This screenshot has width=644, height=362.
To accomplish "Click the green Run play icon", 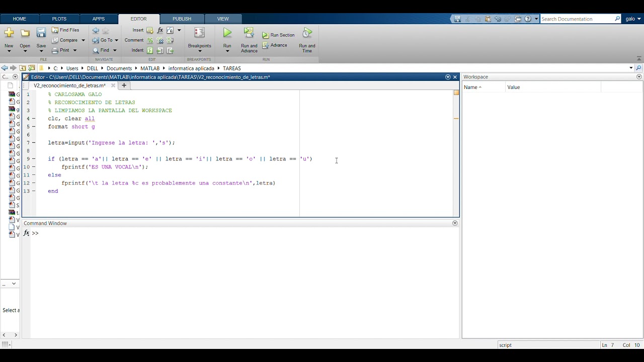I will pos(227,33).
